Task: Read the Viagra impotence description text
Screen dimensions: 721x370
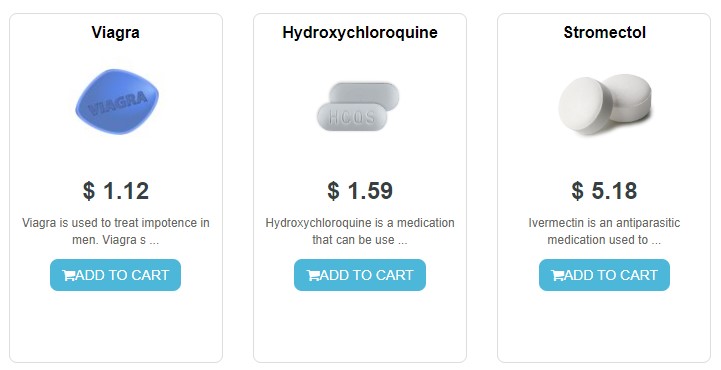Action: pos(116,231)
